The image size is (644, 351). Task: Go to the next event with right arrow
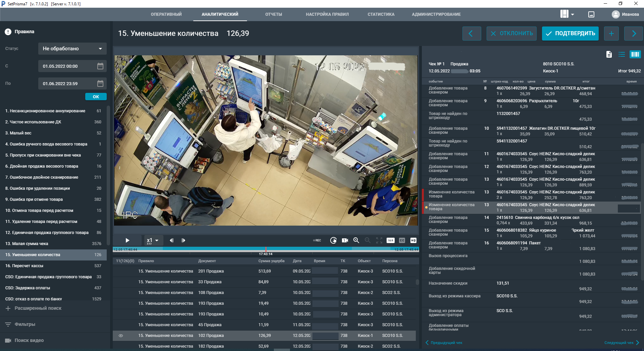tap(634, 34)
